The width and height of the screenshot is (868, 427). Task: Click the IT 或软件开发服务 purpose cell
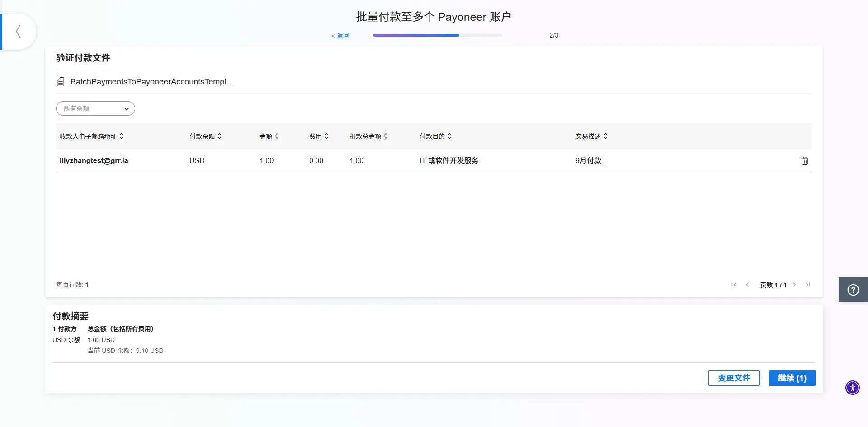pyautogui.click(x=449, y=160)
